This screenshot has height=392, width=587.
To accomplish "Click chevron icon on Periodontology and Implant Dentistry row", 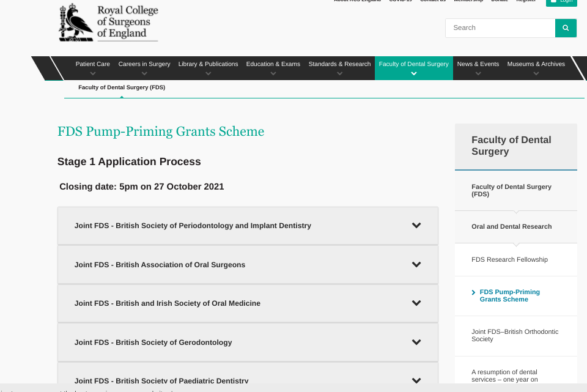I will (416, 226).
